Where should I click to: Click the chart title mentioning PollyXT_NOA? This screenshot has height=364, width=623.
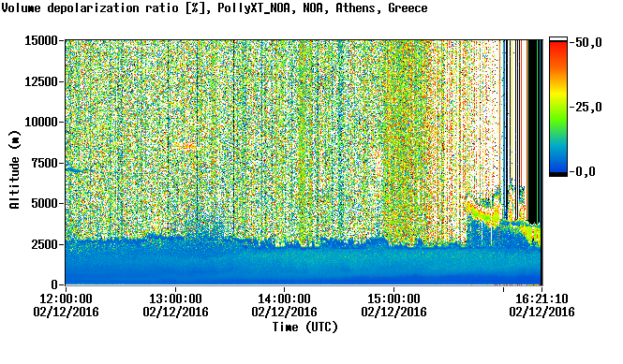point(215,7)
